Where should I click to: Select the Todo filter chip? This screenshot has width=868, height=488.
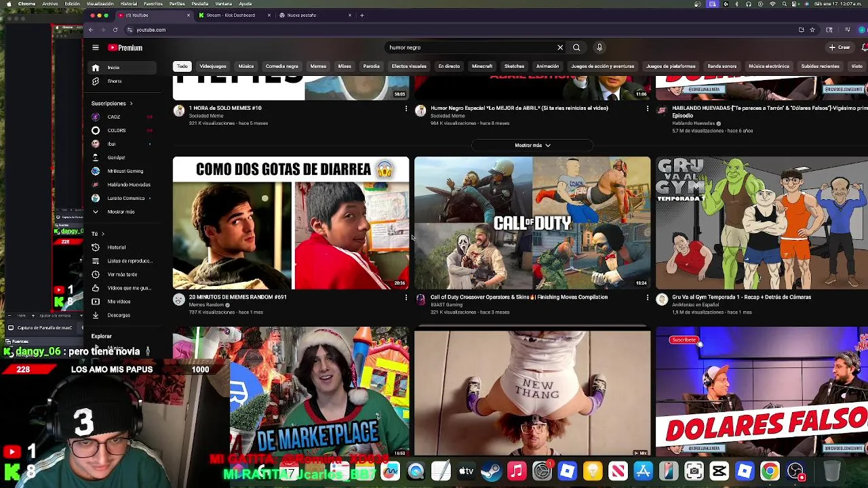click(182, 66)
